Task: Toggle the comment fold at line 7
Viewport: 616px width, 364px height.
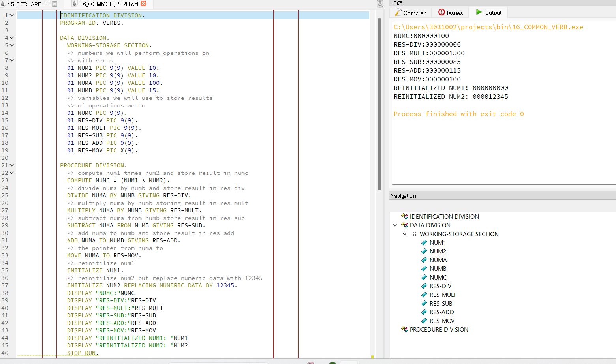Action: pyautogui.click(x=12, y=60)
